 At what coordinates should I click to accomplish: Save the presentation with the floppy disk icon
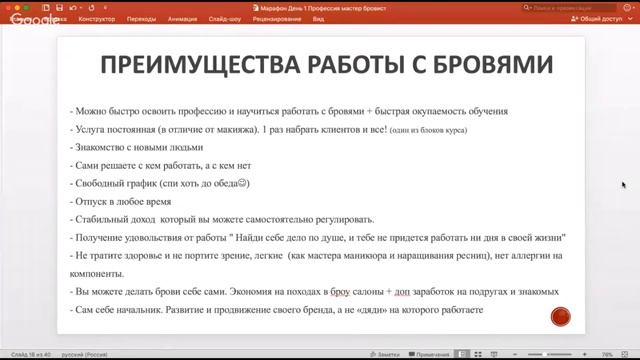coord(60,8)
